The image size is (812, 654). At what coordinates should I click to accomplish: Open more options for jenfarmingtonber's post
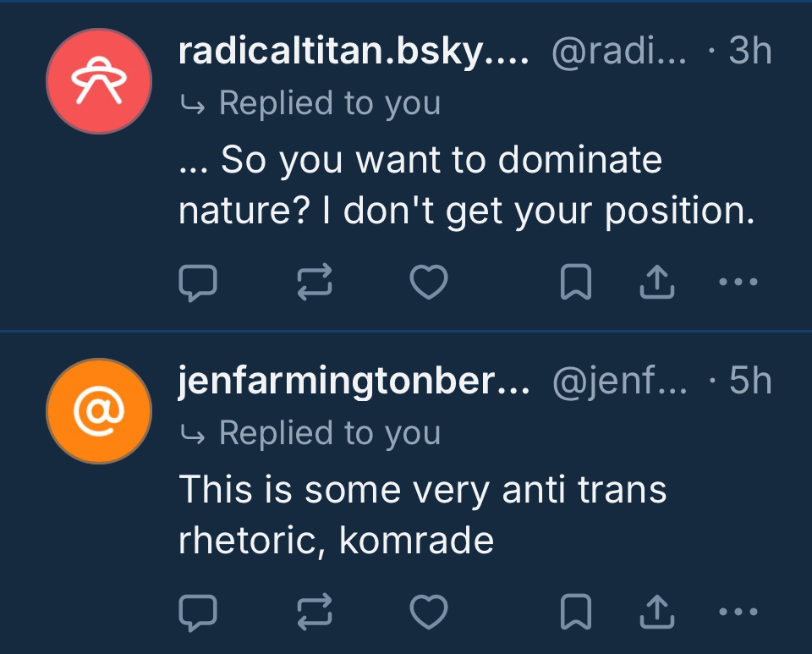(738, 611)
